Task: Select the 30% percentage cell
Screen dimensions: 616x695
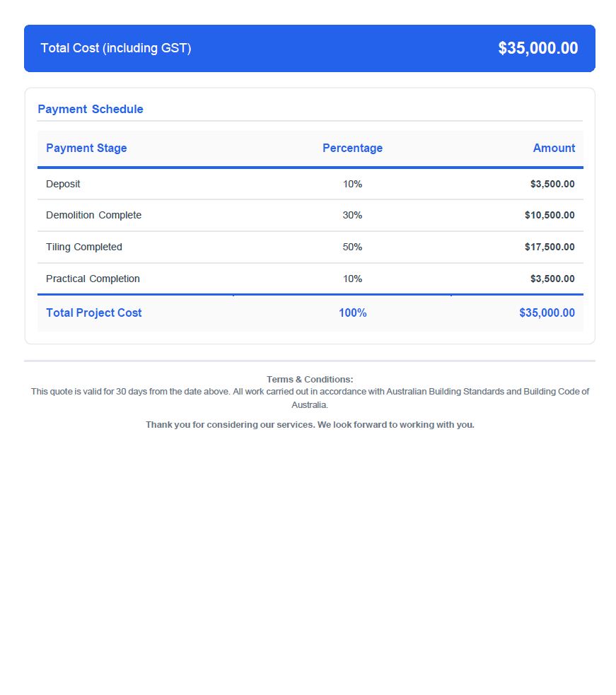Action: (x=352, y=215)
